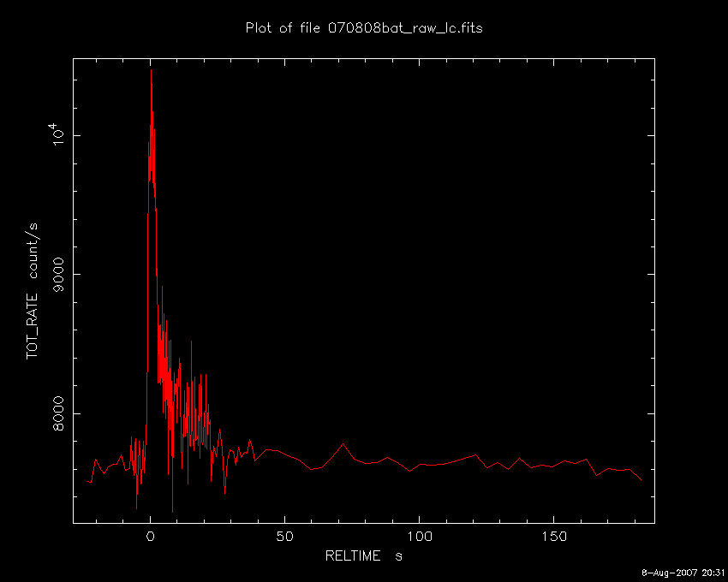Click the 8-Aug-2007 20:31 timestamp
728x582 pixels.
point(683,573)
